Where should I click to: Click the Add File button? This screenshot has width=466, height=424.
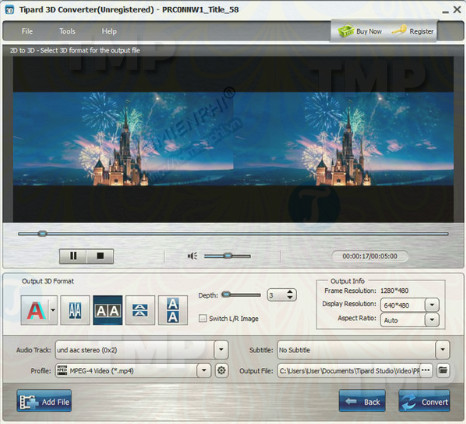coord(44,401)
